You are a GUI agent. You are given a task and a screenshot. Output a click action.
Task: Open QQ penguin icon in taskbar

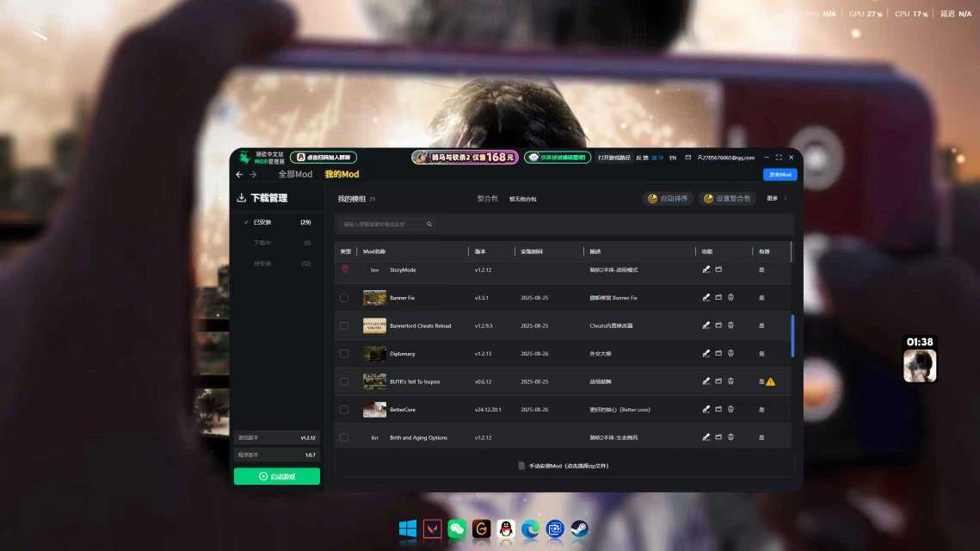(x=506, y=529)
